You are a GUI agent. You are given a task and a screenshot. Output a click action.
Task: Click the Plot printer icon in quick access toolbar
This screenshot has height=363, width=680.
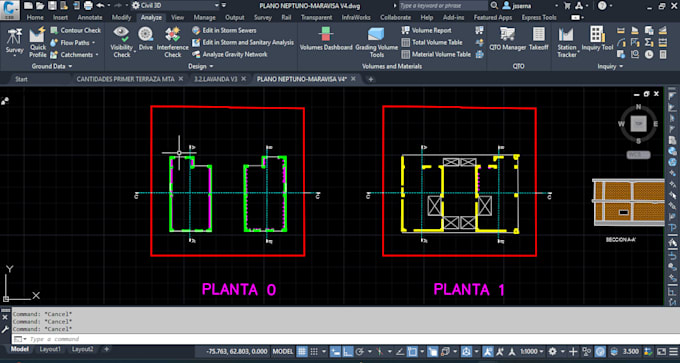coord(88,6)
